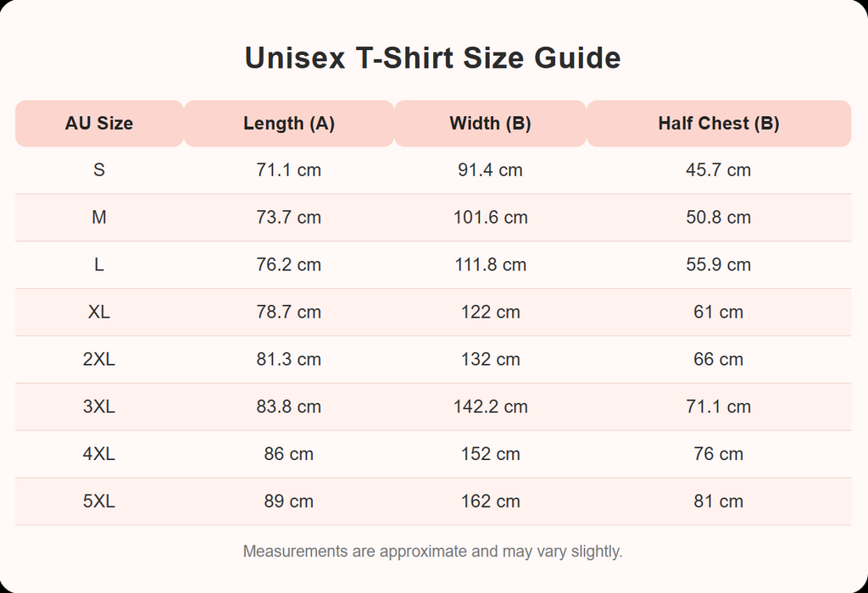Viewport: 868px width, 593px height.
Task: Click the Length (A) column header
Action: (x=289, y=124)
